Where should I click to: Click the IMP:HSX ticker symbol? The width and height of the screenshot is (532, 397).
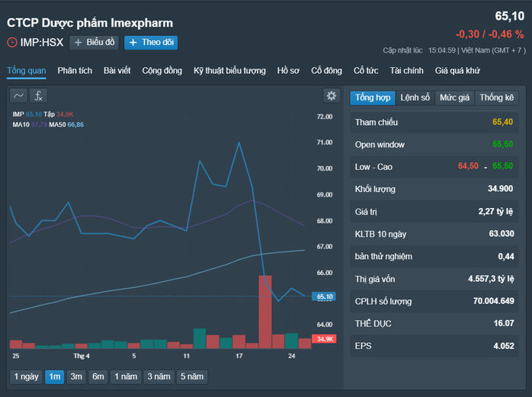pos(42,43)
